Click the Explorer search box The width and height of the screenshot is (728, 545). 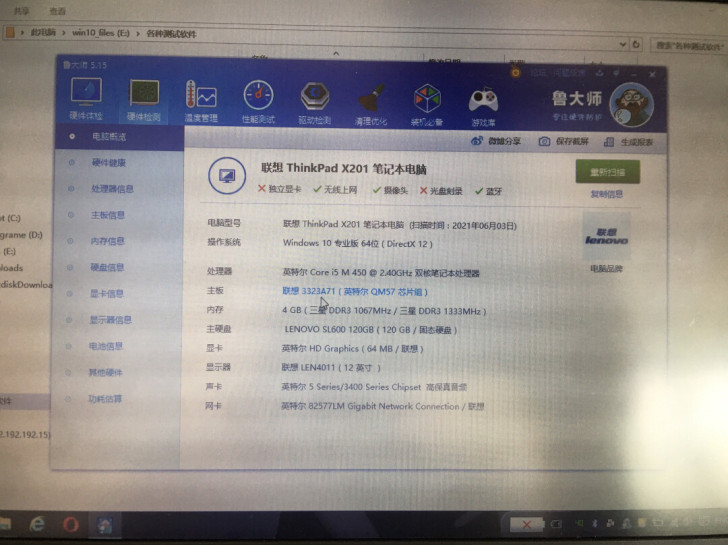tap(689, 46)
